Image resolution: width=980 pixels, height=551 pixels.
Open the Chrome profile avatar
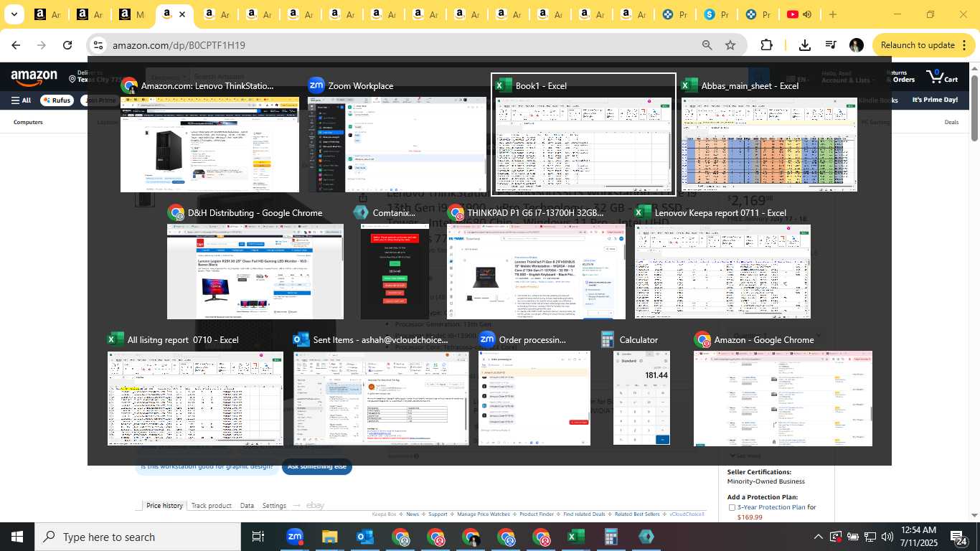point(857,45)
